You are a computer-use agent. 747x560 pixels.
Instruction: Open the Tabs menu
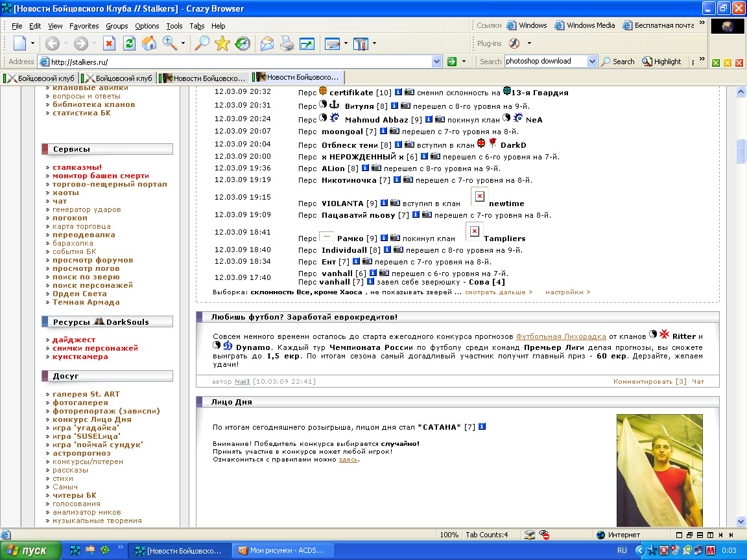196,26
